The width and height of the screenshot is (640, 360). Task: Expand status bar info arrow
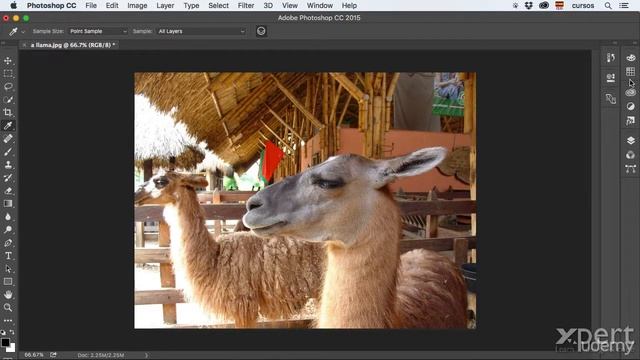coord(147,355)
